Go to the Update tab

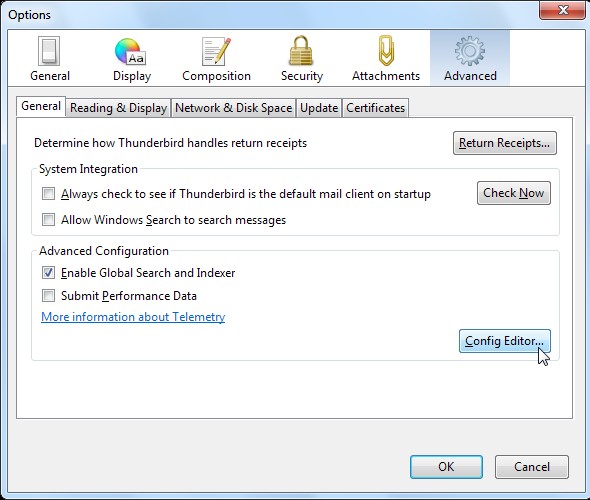coord(319,108)
